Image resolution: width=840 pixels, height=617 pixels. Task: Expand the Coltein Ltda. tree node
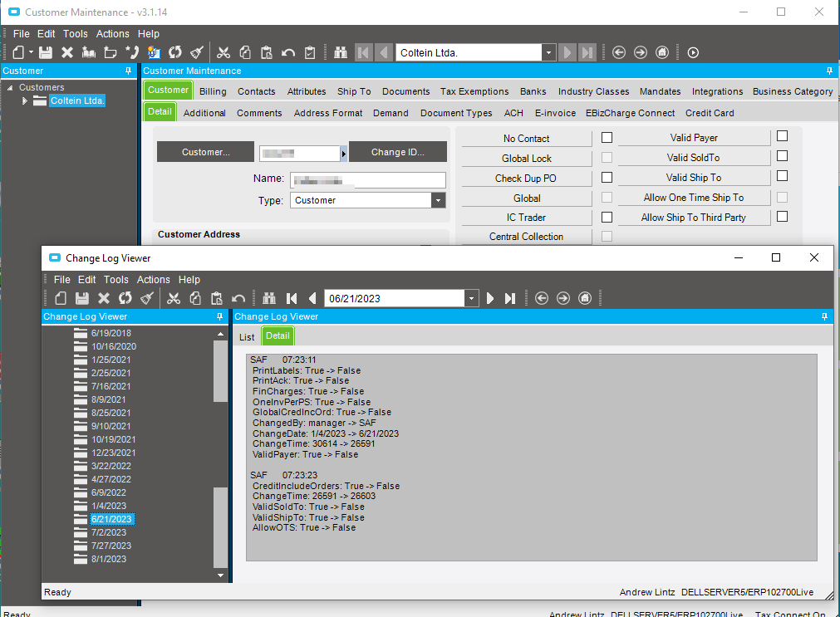pos(25,100)
